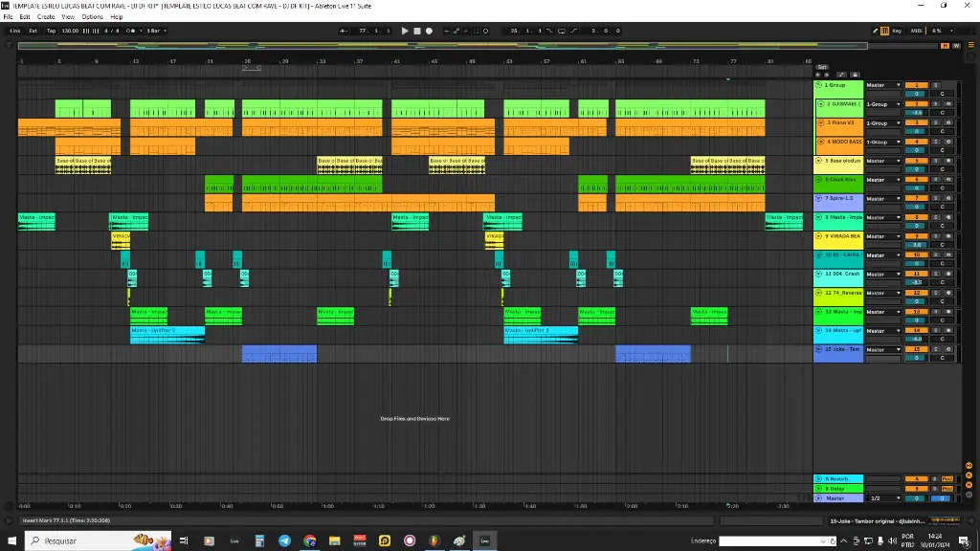This screenshot has height=551, width=980.
Task: Click the Punch-In switch icon
Action: coord(550,31)
